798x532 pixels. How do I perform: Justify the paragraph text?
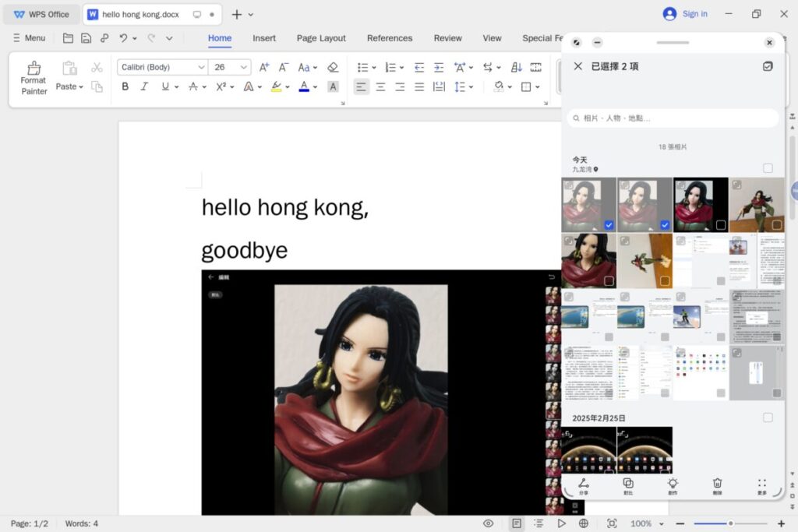[x=419, y=87]
